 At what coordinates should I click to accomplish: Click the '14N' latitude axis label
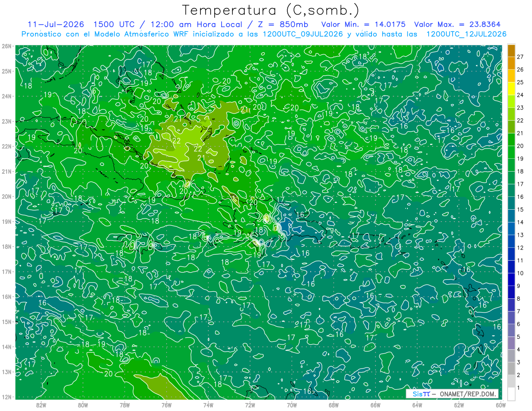click(6, 347)
